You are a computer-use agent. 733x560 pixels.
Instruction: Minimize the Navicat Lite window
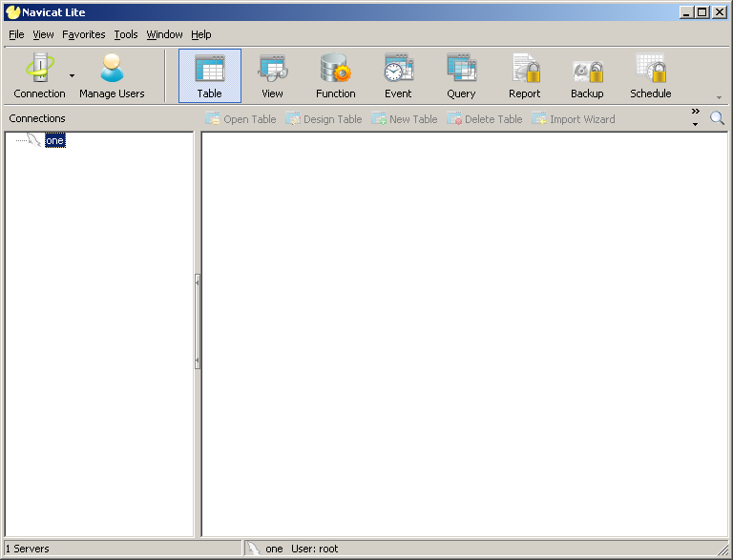click(x=686, y=12)
